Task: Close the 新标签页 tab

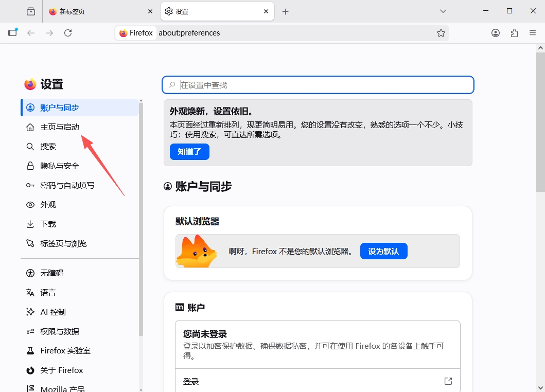Action: click(x=150, y=11)
